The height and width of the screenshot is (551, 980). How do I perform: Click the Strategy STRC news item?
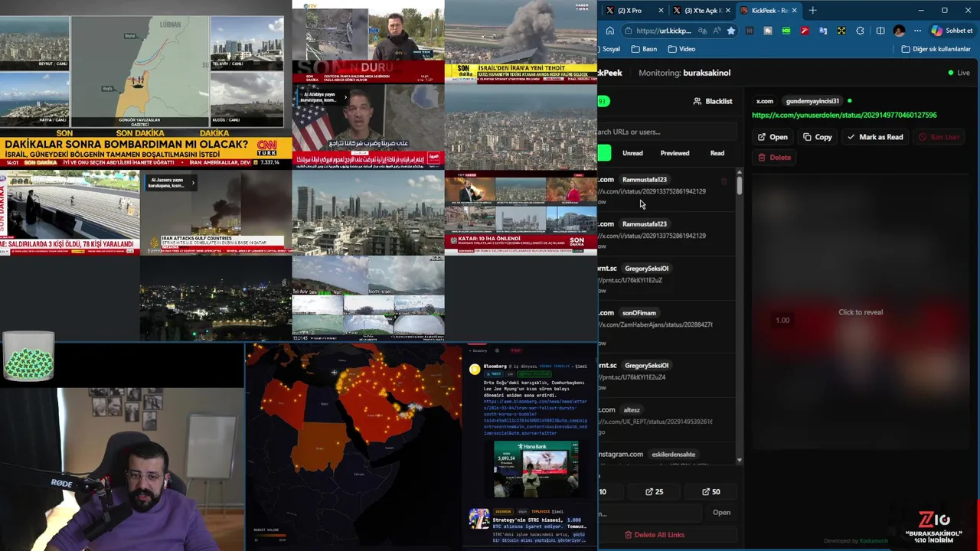pyautogui.click(x=530, y=525)
